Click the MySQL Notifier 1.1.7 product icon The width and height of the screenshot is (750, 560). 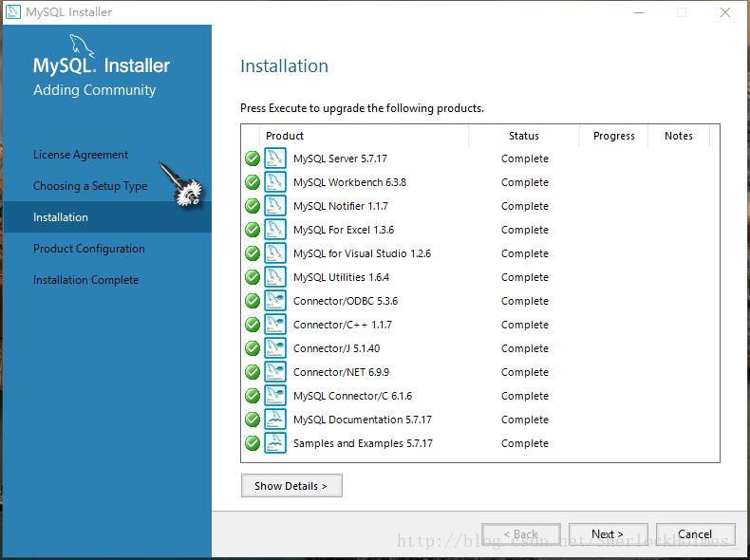pos(275,206)
